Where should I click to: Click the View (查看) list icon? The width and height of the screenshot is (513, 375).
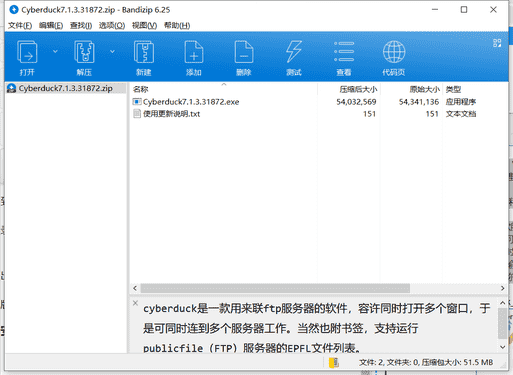click(344, 52)
